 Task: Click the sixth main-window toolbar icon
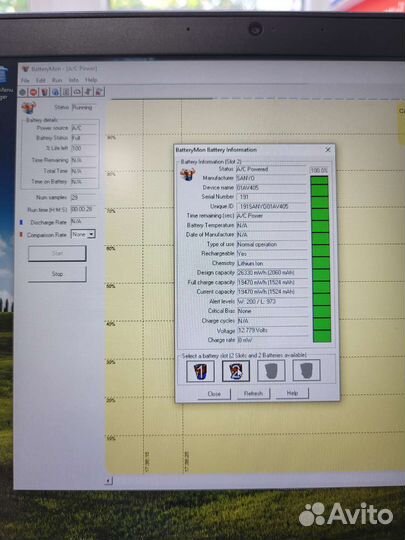pyautogui.click(x=77, y=92)
